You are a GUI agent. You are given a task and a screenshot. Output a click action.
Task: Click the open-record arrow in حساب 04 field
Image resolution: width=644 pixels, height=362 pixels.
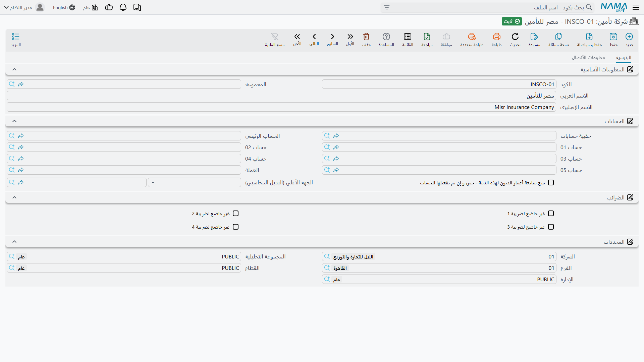(x=21, y=159)
